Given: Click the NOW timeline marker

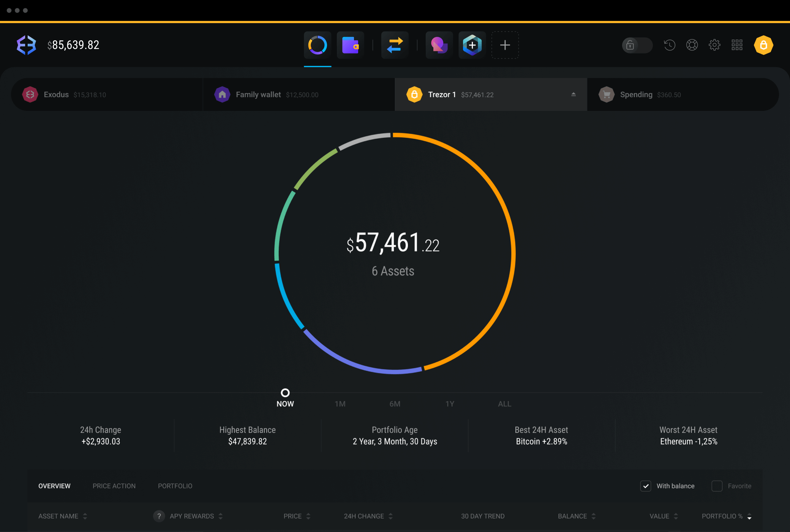Looking at the screenshot, I should 284,393.
